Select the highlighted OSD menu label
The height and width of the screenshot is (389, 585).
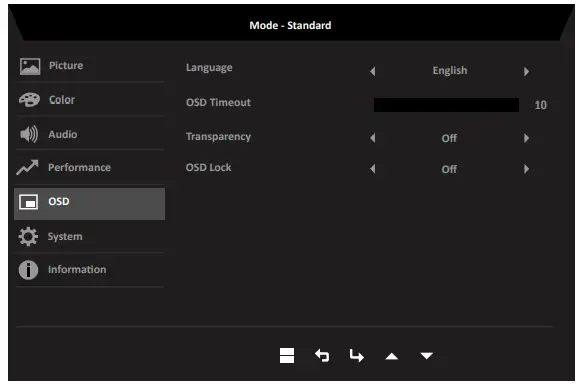(x=59, y=201)
